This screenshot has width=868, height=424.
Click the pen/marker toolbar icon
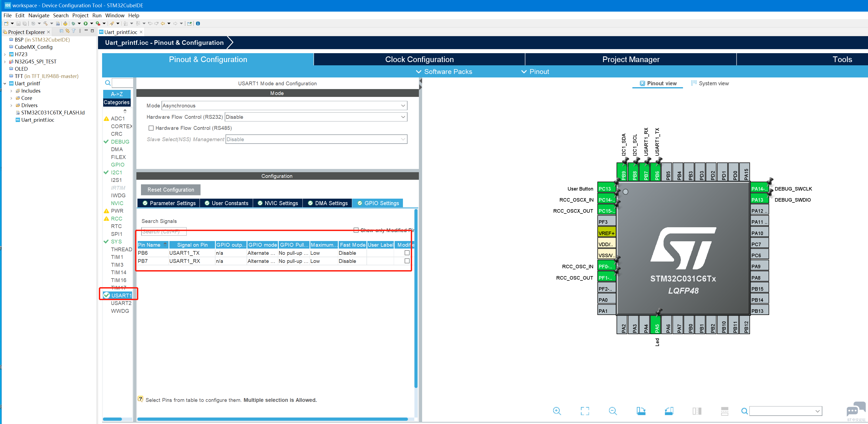tap(112, 23)
